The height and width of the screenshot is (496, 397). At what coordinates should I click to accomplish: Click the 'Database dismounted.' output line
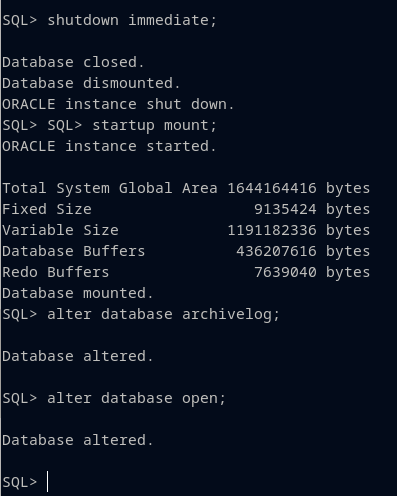[x=91, y=83]
